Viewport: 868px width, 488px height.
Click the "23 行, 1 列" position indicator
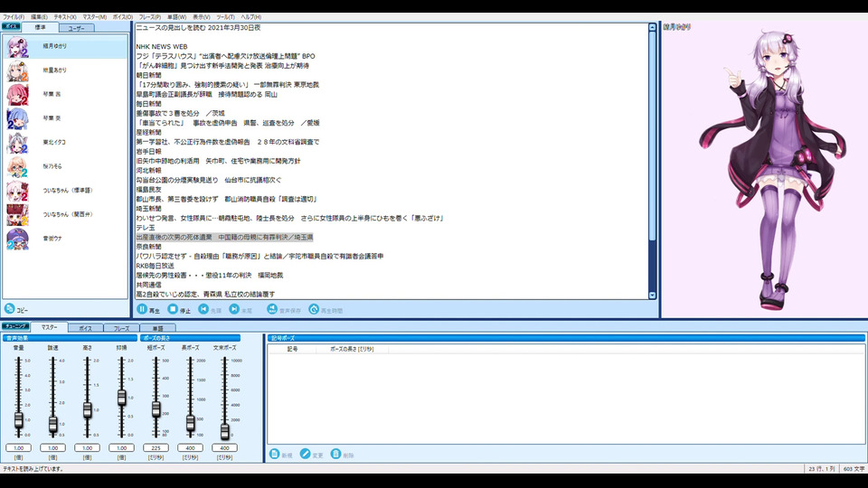[822, 469]
